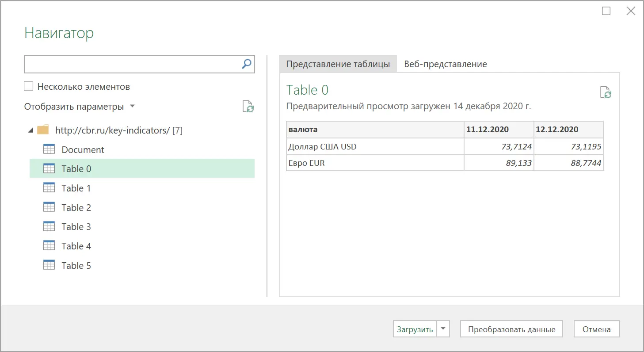Click the 12.12.2020 column header

coord(569,130)
